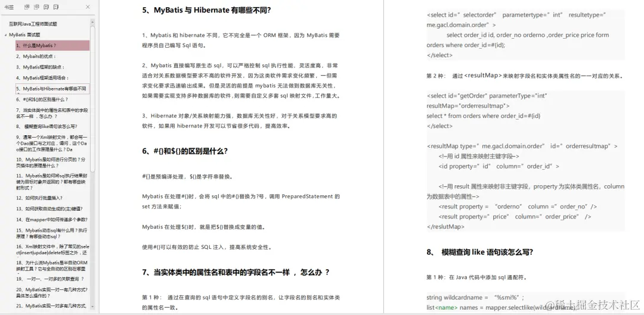
Task: Click the bookmark panel scrollbar down arrow
Action: (x=92, y=307)
